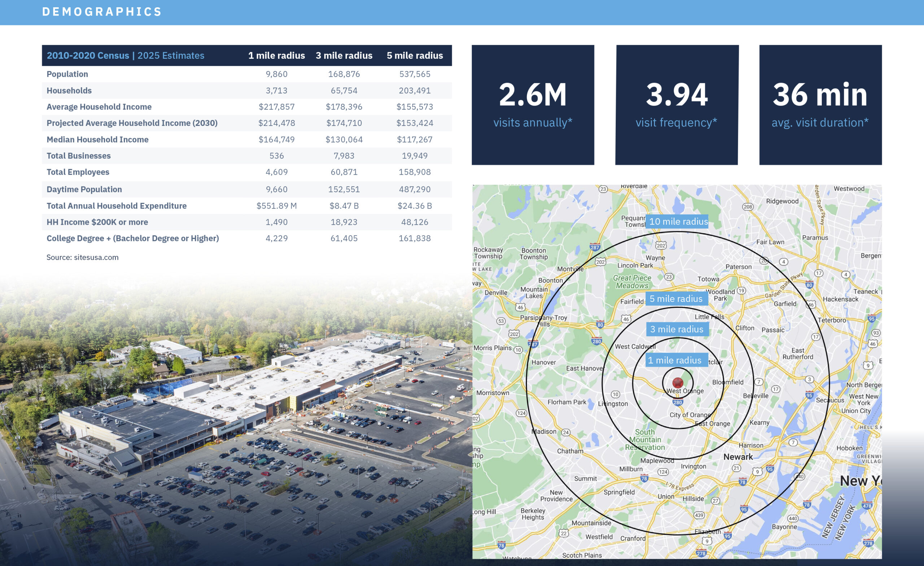This screenshot has width=924, height=566.
Task: Select the 3 mile radius map label
Action: pyautogui.click(x=677, y=329)
